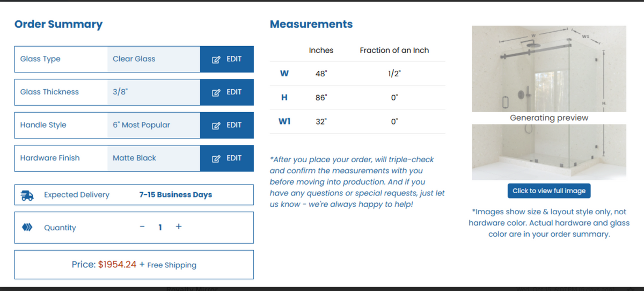The height and width of the screenshot is (291, 644).
Task: Click to view full image button
Action: click(x=549, y=191)
